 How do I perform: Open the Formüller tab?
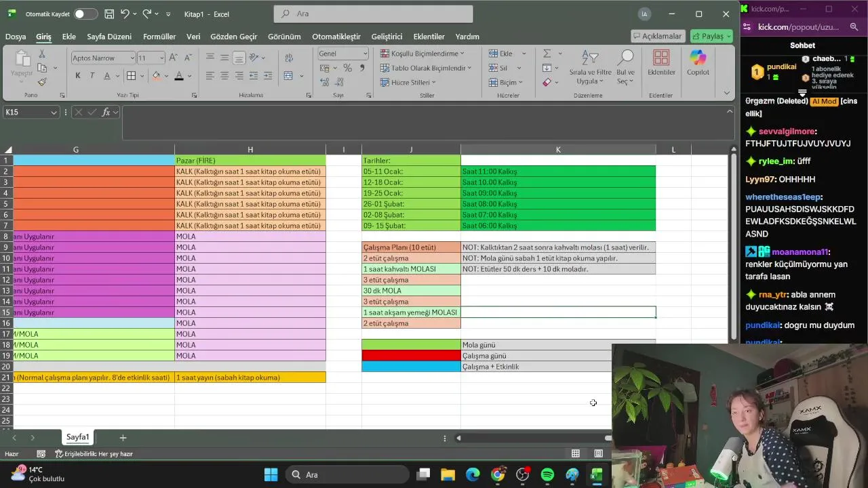pos(159,37)
